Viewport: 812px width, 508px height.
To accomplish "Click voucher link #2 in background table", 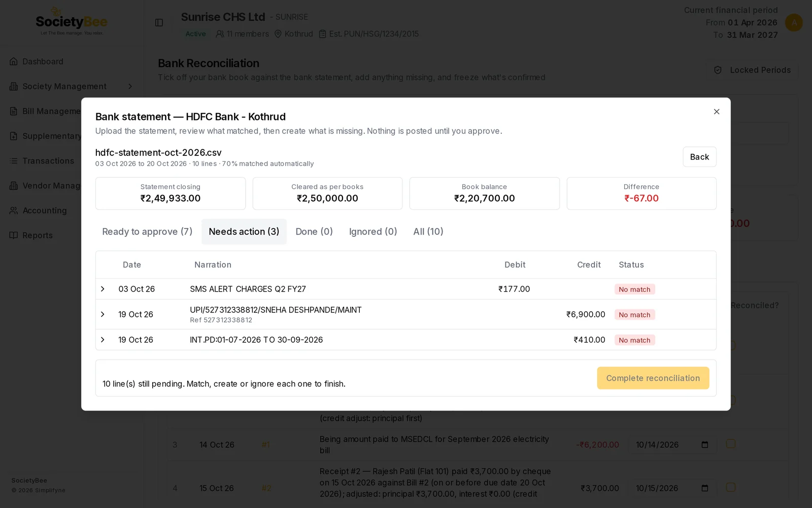I will (x=266, y=488).
